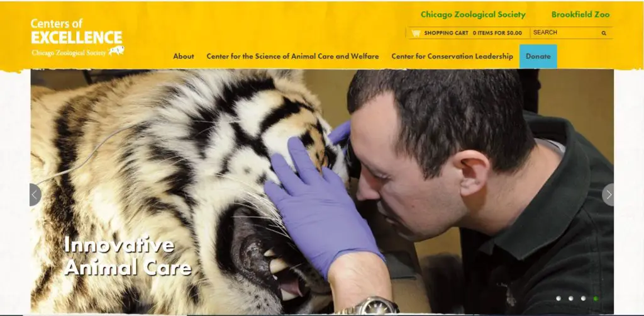This screenshot has width=644, height=316.
Task: Click the bison logo icon
Action: tap(116, 51)
